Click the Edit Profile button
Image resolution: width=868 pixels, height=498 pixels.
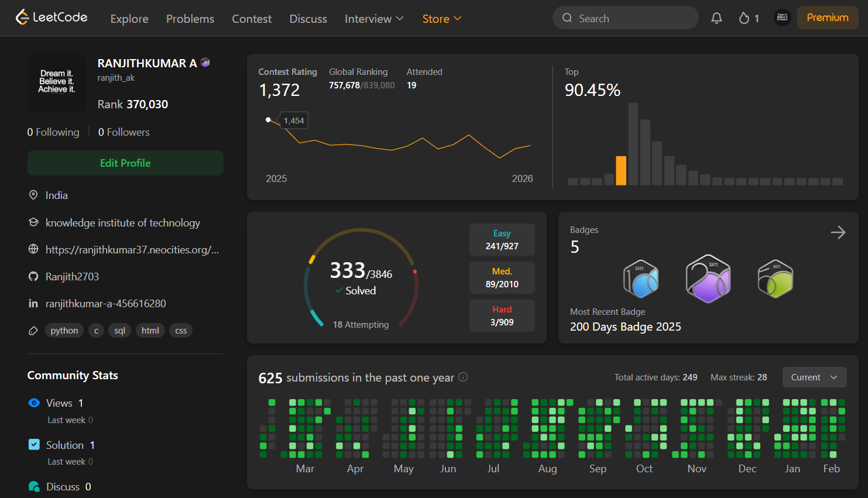125,163
